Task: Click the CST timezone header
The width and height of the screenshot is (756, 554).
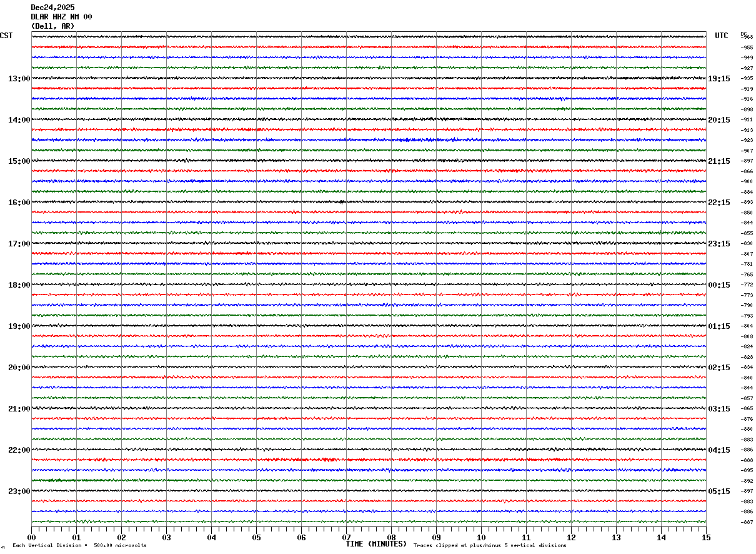Action: pos(6,36)
